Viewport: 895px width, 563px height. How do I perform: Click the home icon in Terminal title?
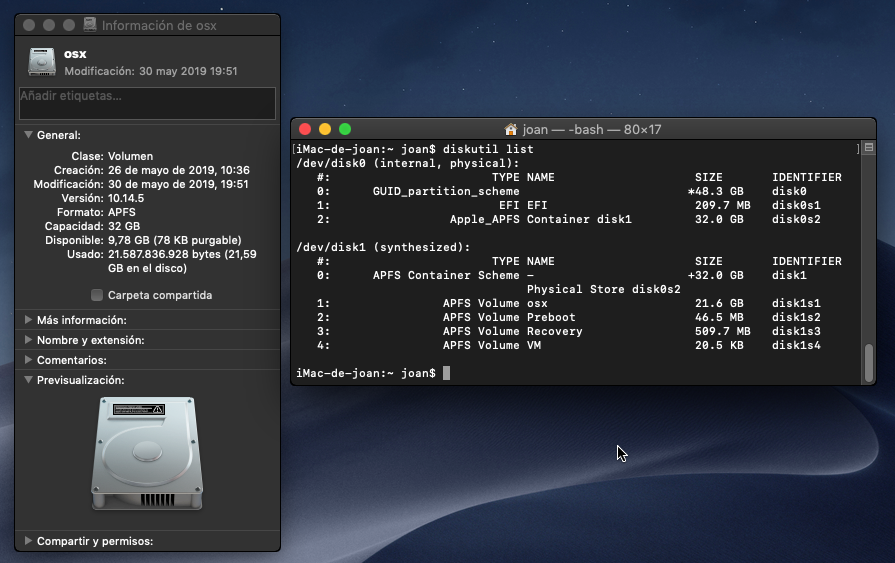coord(511,130)
